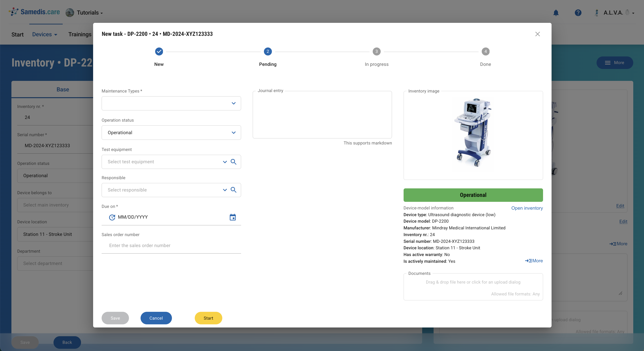Click the Samedis.care logo
The image size is (644, 351).
click(35, 12)
